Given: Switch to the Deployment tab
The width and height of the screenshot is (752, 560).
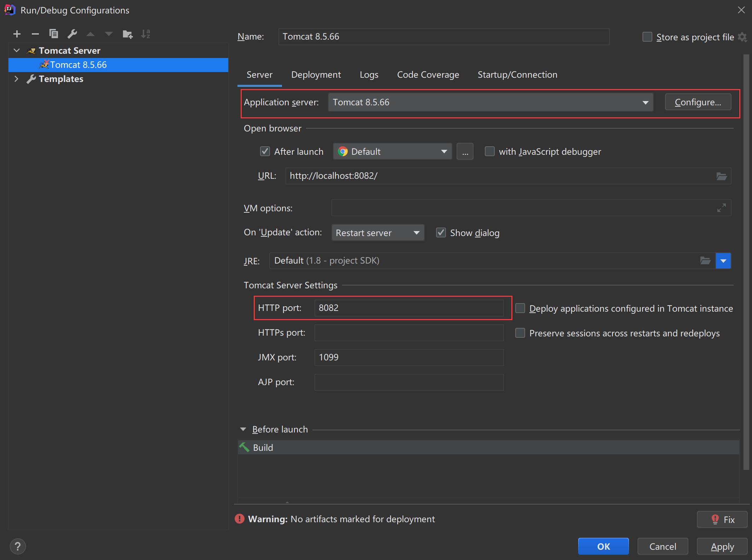Looking at the screenshot, I should [317, 74].
